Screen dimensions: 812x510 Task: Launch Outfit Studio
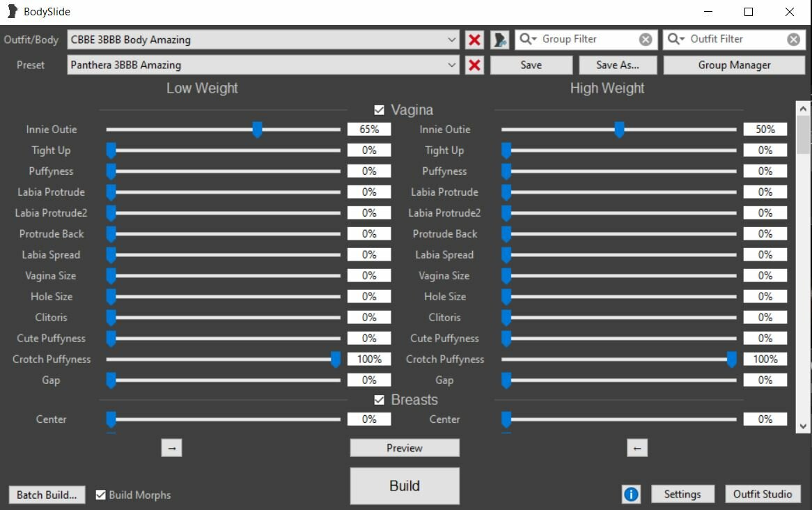coord(763,494)
